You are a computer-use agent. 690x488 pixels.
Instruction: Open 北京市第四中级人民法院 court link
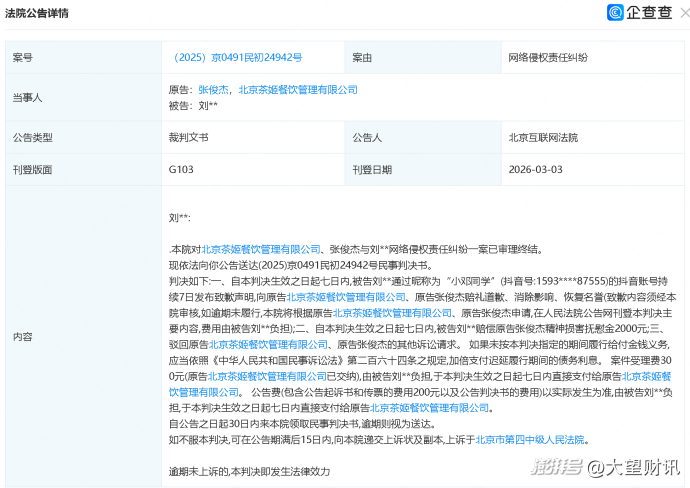coord(530,439)
